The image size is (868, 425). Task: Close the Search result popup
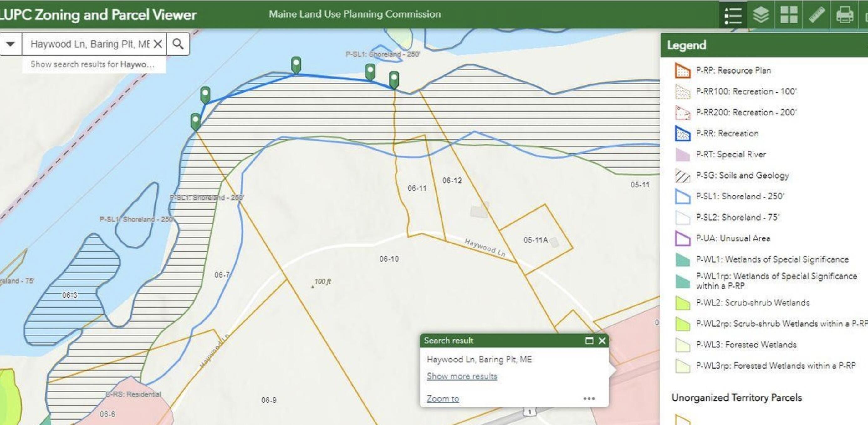[602, 341]
